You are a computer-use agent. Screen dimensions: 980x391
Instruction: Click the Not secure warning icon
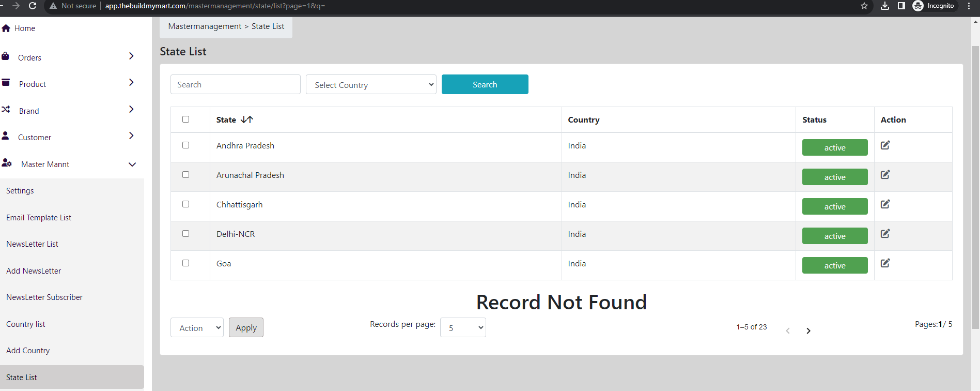pos(53,6)
